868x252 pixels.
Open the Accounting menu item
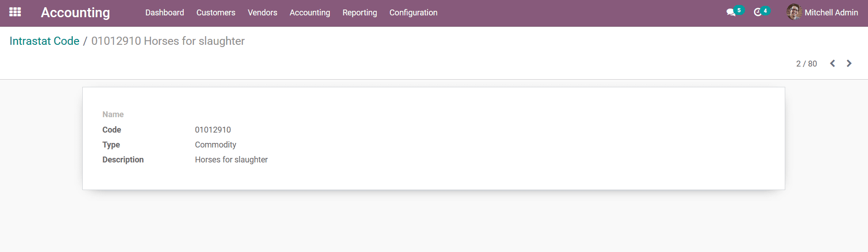[x=310, y=13]
